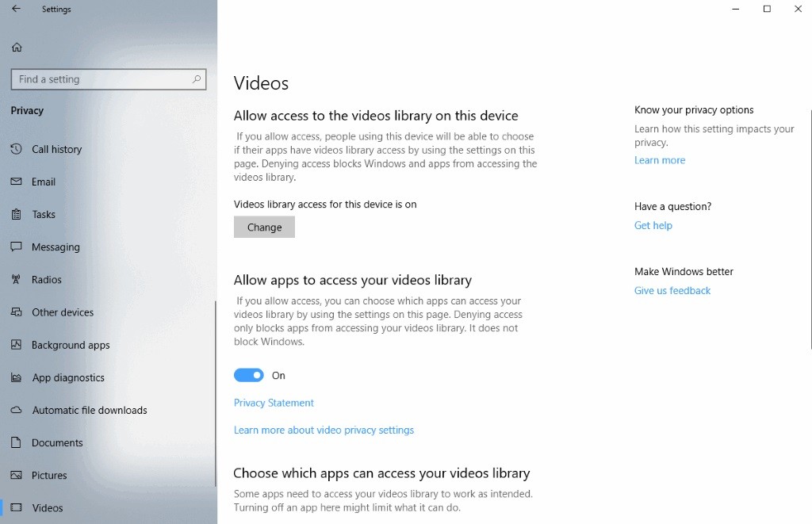Focus the Find a setting search box
The image size is (812, 524).
point(108,79)
